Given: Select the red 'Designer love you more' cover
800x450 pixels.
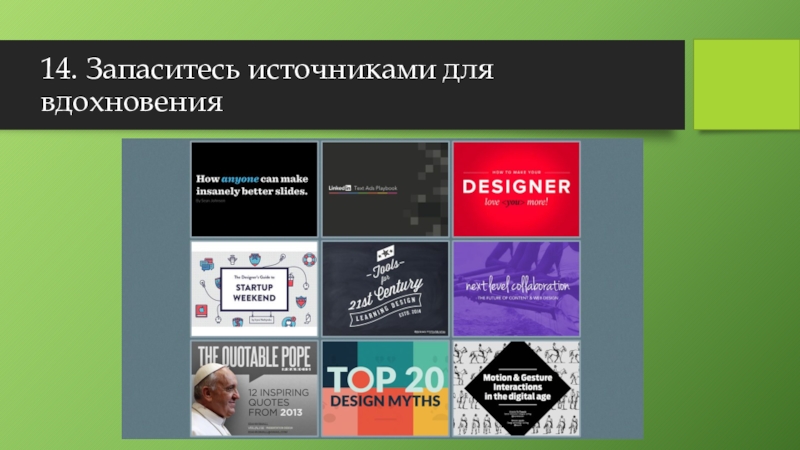Looking at the screenshot, I should point(516,189).
